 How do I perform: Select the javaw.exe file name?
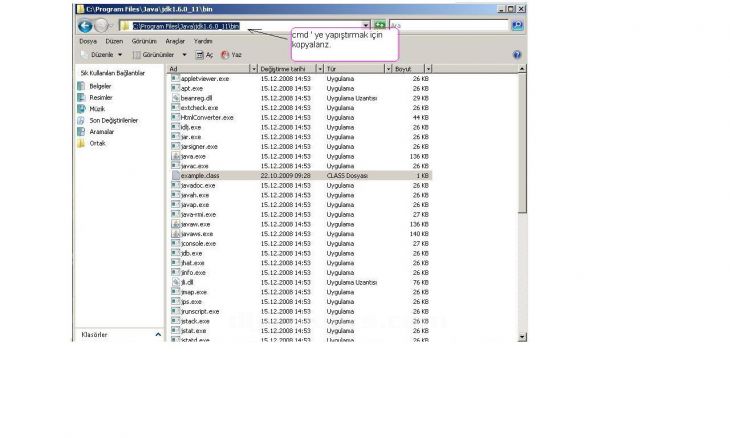pos(196,224)
